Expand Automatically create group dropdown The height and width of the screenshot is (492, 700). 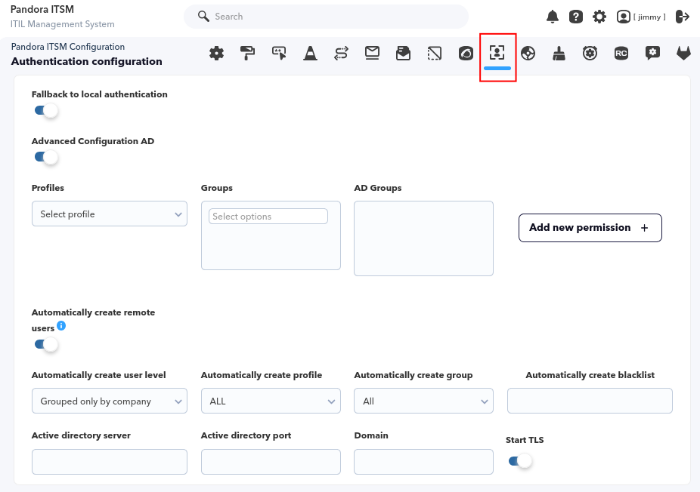tap(424, 401)
